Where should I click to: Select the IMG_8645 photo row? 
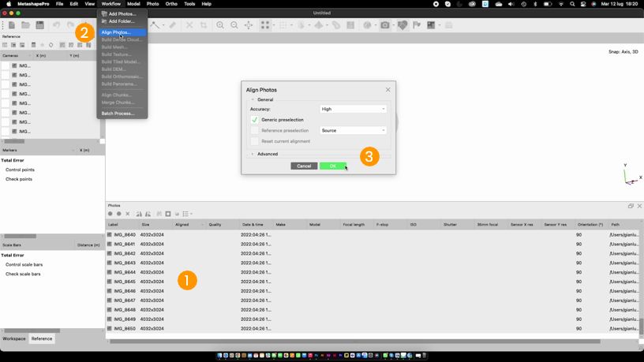click(x=125, y=282)
